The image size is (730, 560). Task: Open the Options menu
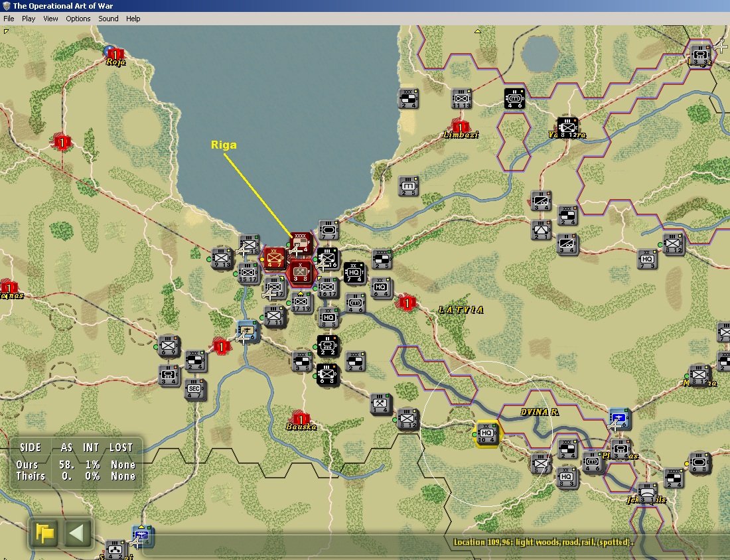pyautogui.click(x=78, y=19)
